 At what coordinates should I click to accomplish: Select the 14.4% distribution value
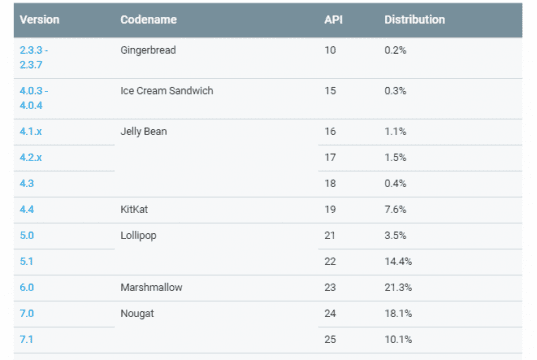pos(398,262)
